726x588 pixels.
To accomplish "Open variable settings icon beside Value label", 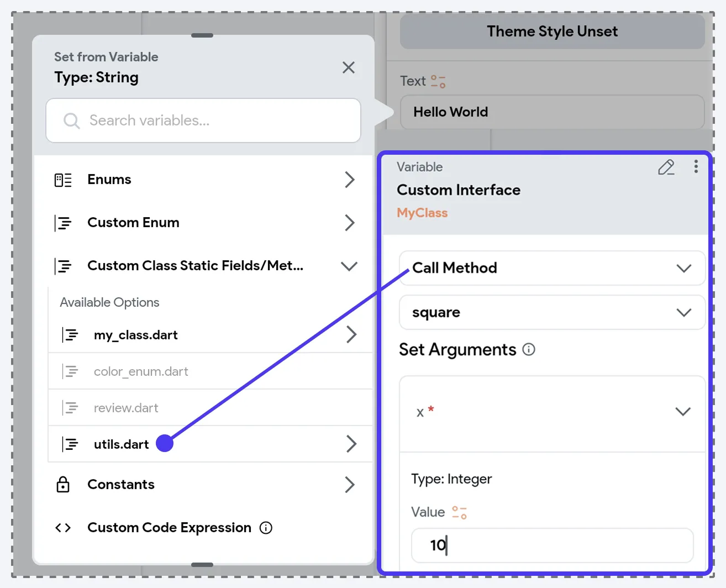I will 460,513.
